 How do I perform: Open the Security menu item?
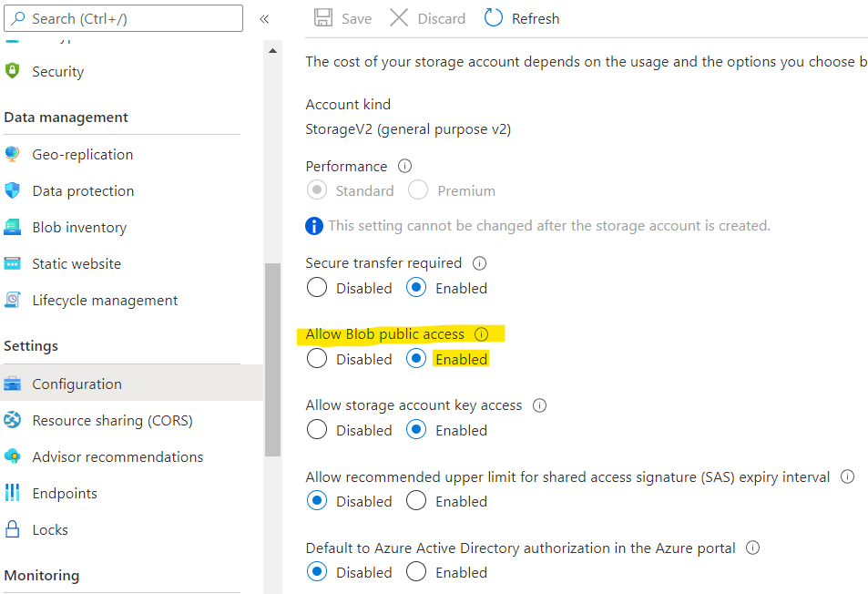pos(57,72)
